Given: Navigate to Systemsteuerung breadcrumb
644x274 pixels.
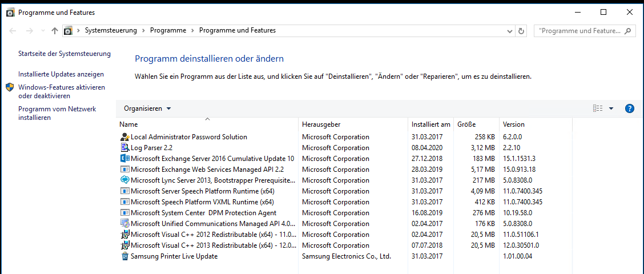Looking at the screenshot, I should [x=111, y=30].
